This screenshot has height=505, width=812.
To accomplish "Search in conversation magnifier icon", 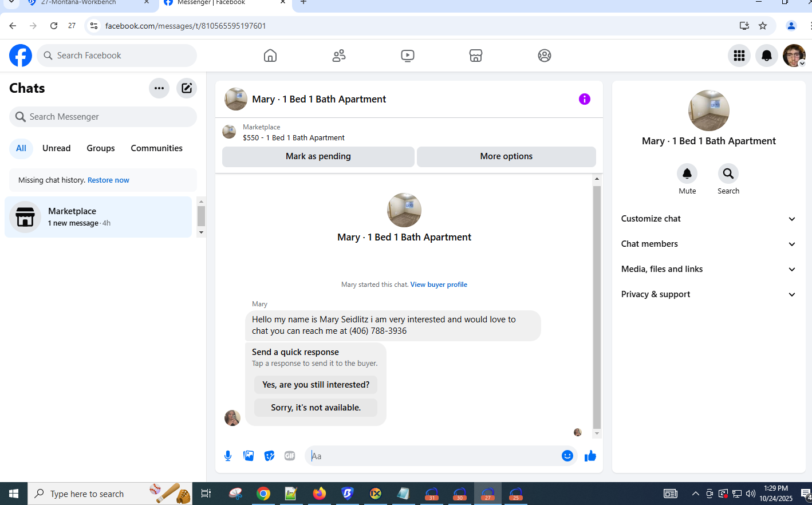I will (x=728, y=173).
